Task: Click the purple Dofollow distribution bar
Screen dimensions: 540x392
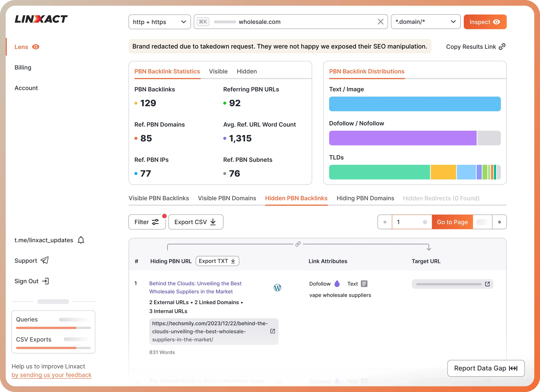Action: 403,138
